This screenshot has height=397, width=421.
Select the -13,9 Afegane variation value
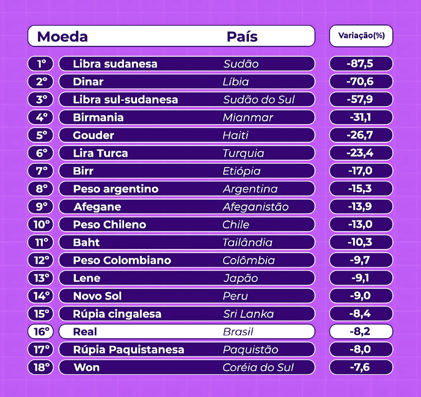point(361,207)
